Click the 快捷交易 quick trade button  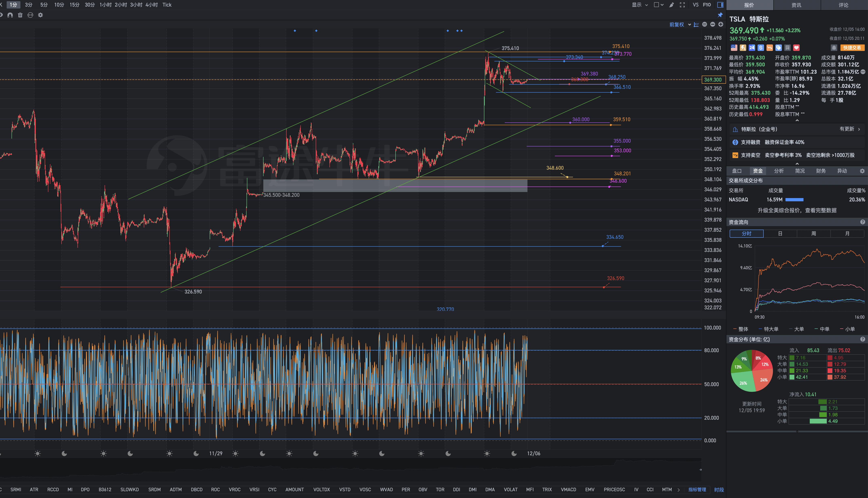click(x=852, y=48)
